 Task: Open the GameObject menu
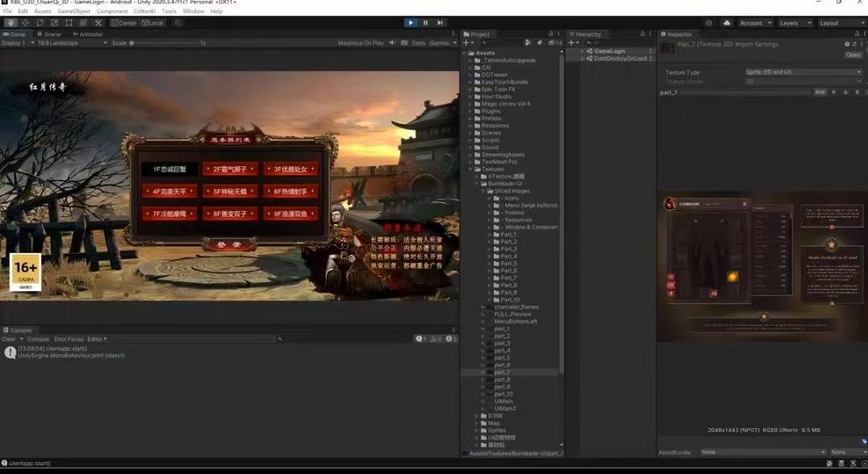click(73, 11)
